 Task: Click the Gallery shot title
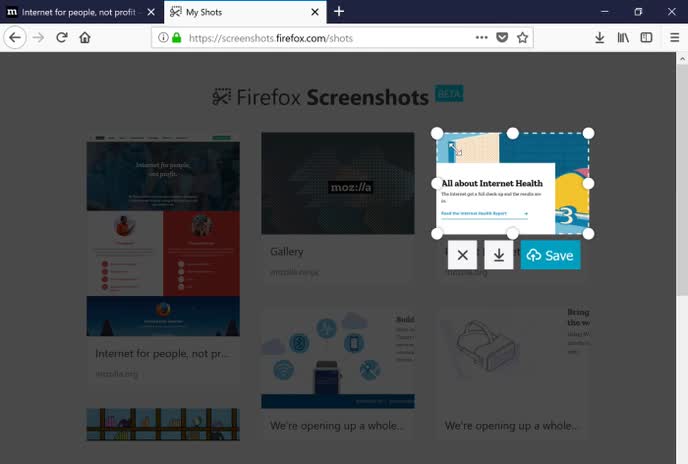tap(287, 252)
